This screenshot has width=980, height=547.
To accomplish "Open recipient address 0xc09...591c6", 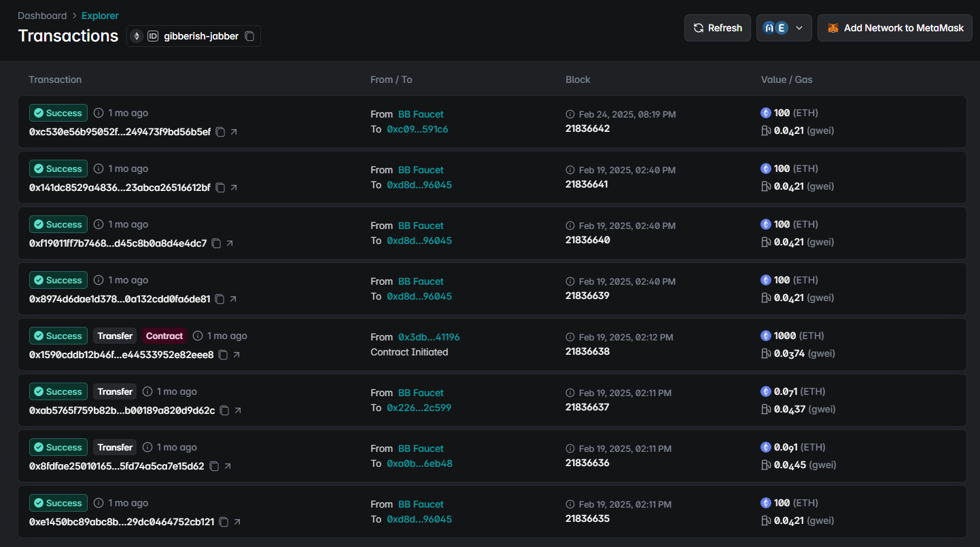I will tap(417, 129).
